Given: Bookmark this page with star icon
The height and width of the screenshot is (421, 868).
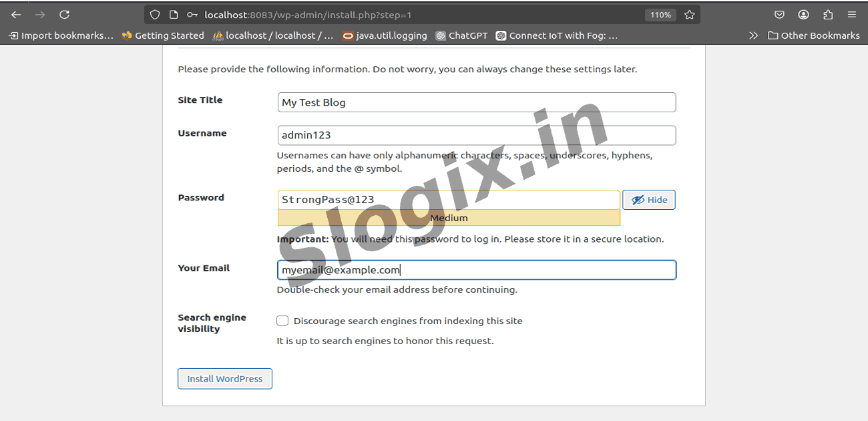Looking at the screenshot, I should point(690,15).
